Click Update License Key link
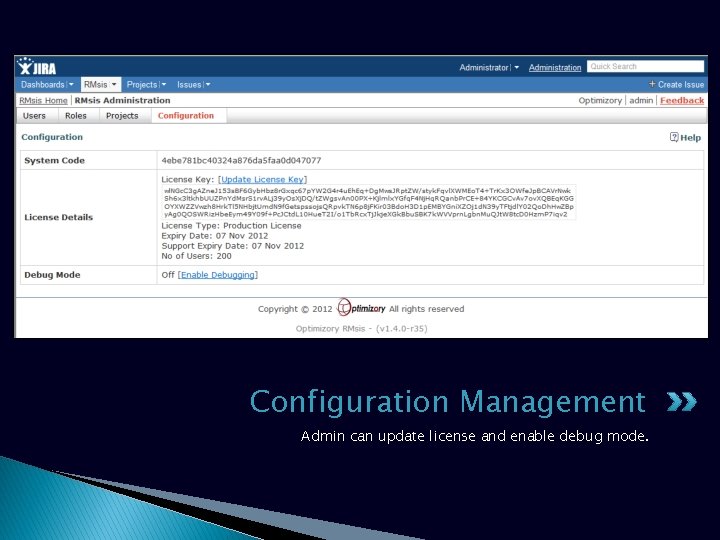This screenshot has height=540, width=720. coord(262,180)
